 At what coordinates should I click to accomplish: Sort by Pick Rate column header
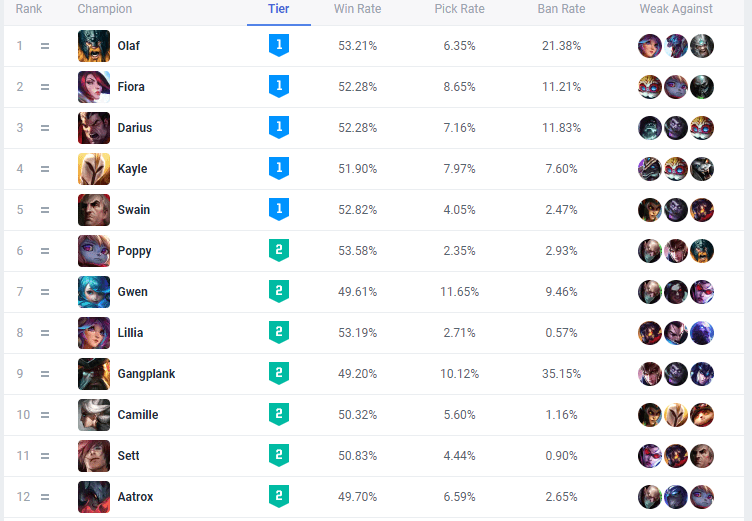point(459,9)
